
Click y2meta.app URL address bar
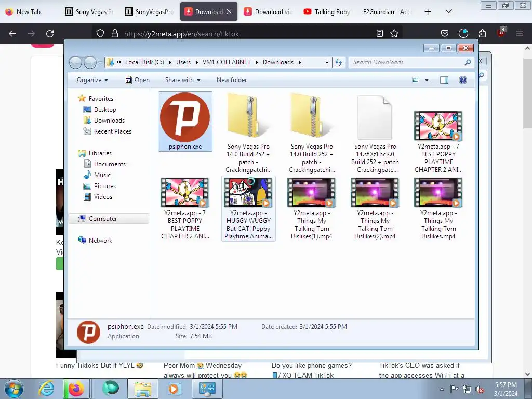tap(248, 34)
